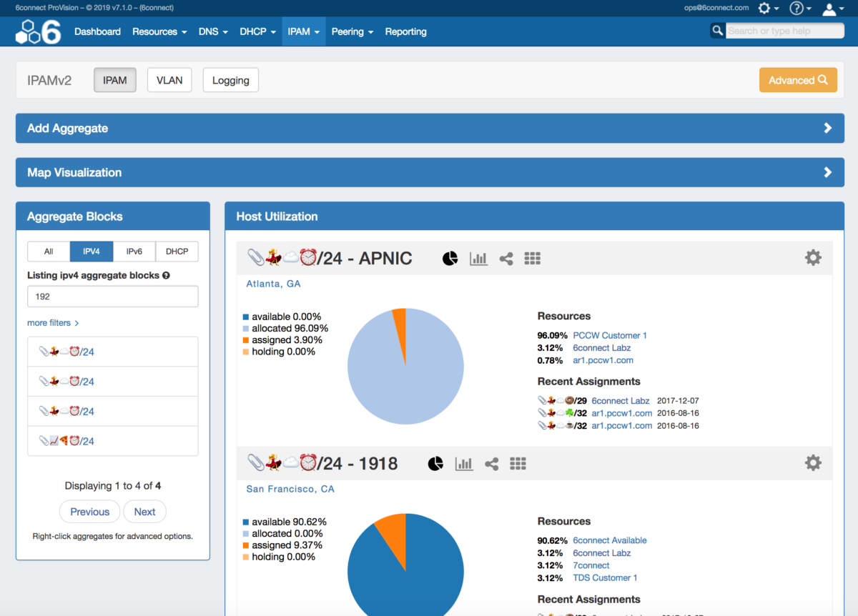Show pie chart view for the APNIC block

coord(450,259)
